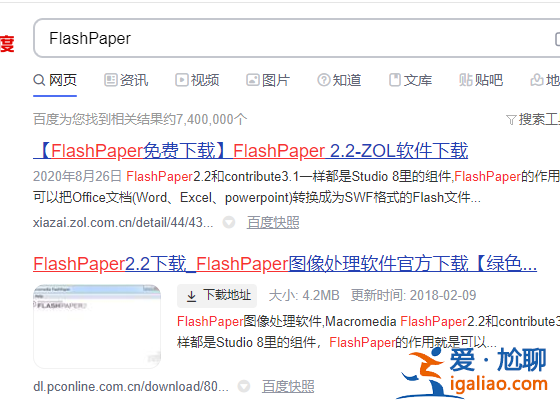The height and width of the screenshot is (411, 560).
Task: Select the 网页 tab
Action: (x=55, y=80)
